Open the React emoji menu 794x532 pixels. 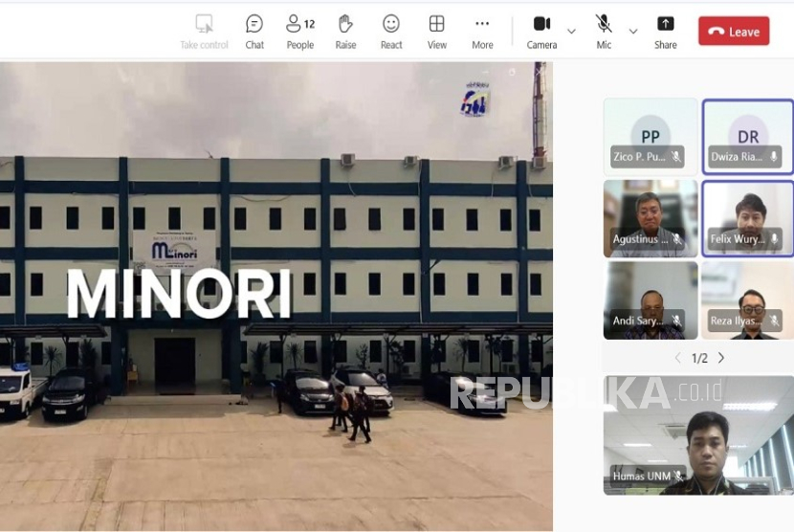click(x=391, y=32)
